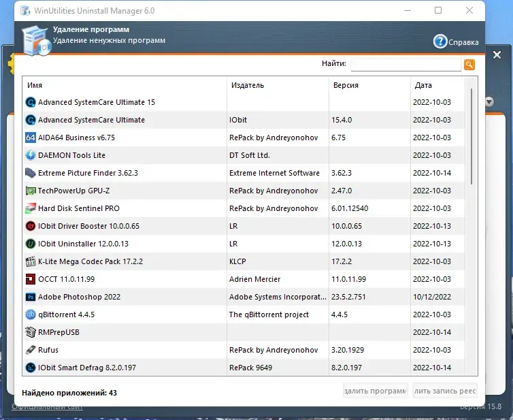Screen dimensions: 513x420
Task: Click the IObit Uninstaller icon
Action: click(31, 244)
